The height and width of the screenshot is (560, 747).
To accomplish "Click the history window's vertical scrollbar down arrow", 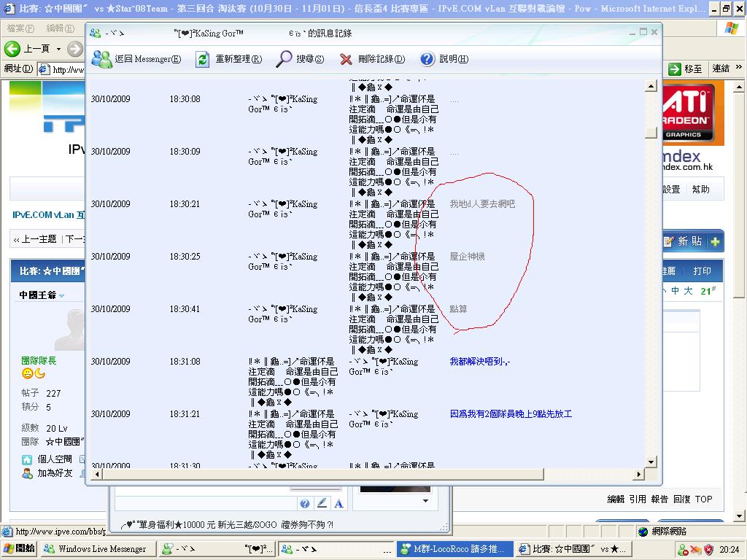I will [651, 462].
